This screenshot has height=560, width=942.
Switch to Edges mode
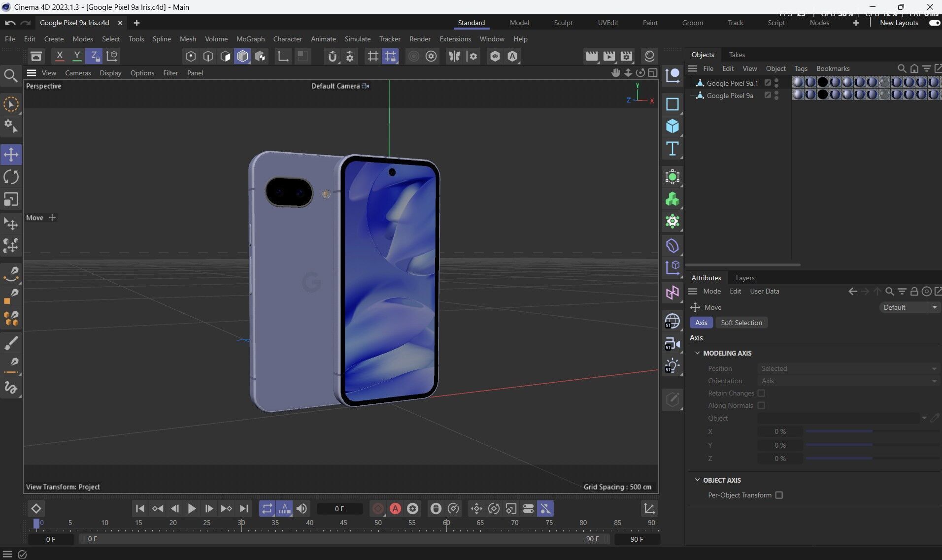208,56
